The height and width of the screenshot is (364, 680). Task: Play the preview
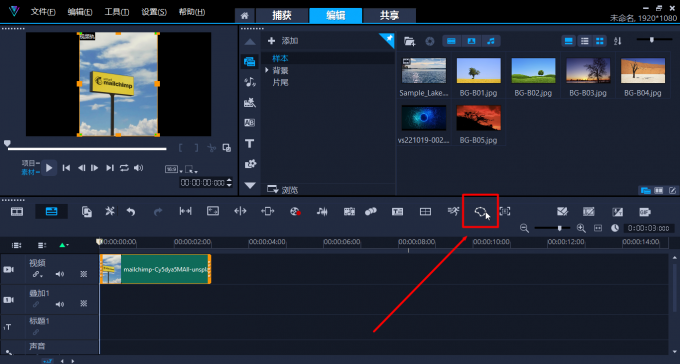[49, 168]
